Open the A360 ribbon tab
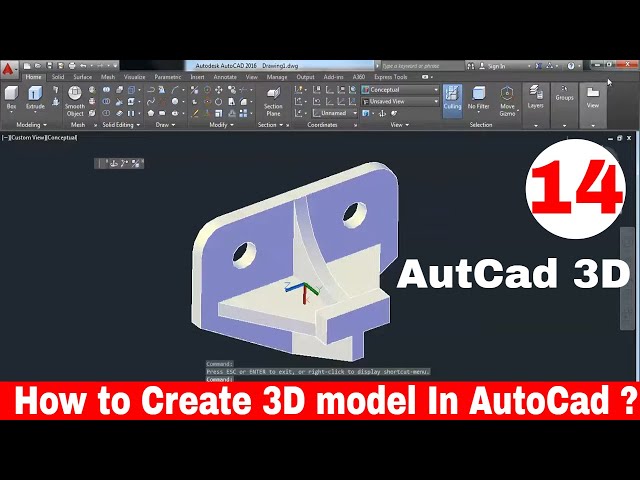 (358, 77)
